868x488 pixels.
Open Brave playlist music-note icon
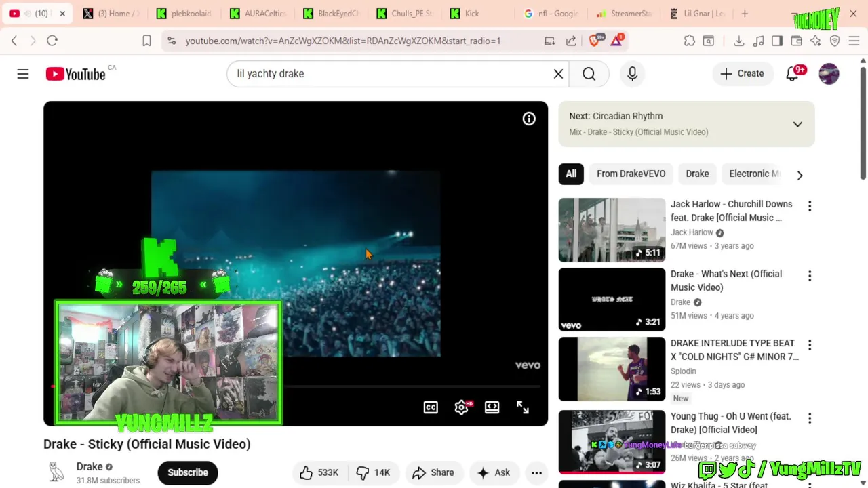tap(758, 41)
